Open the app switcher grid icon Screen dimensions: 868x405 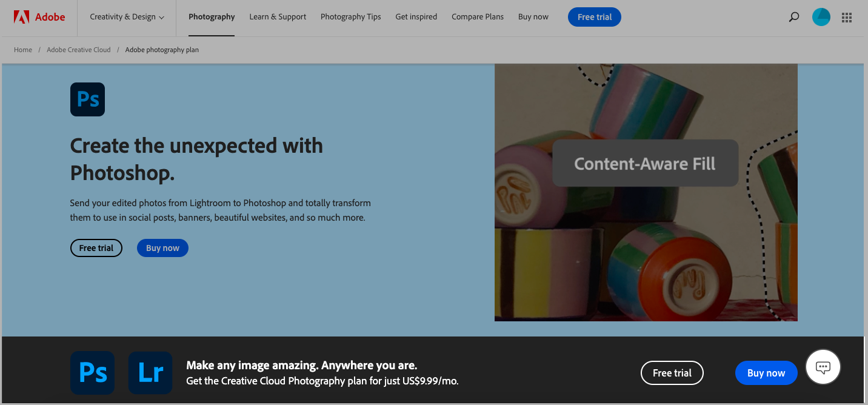(847, 18)
